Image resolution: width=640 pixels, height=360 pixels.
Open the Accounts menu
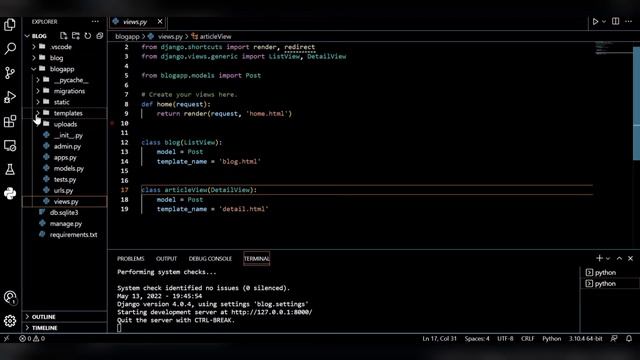click(x=10, y=297)
